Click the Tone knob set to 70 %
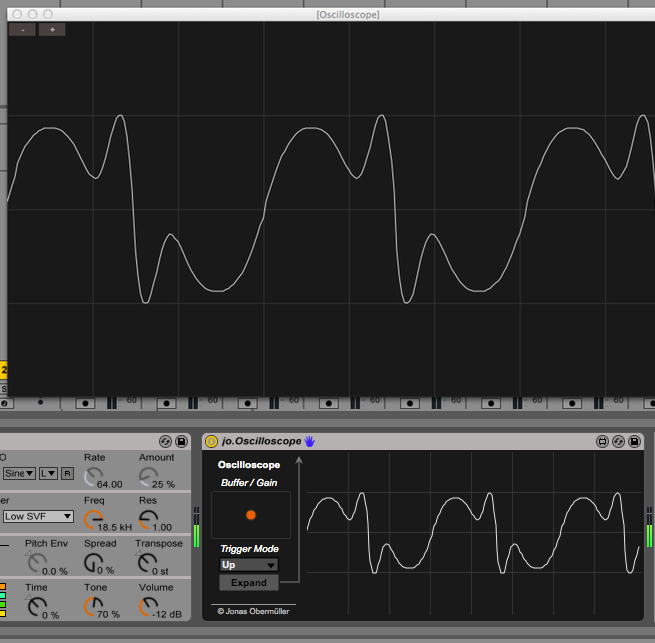 click(94, 606)
